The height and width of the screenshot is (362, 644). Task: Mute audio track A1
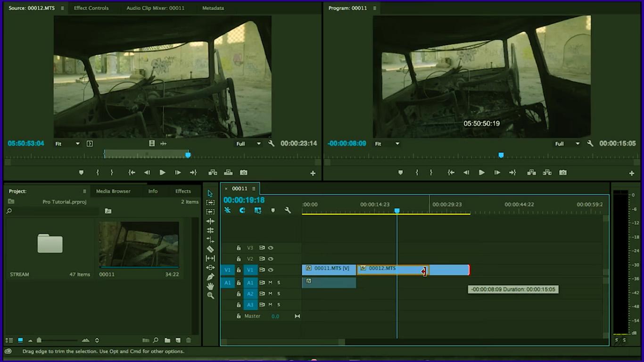(x=270, y=283)
